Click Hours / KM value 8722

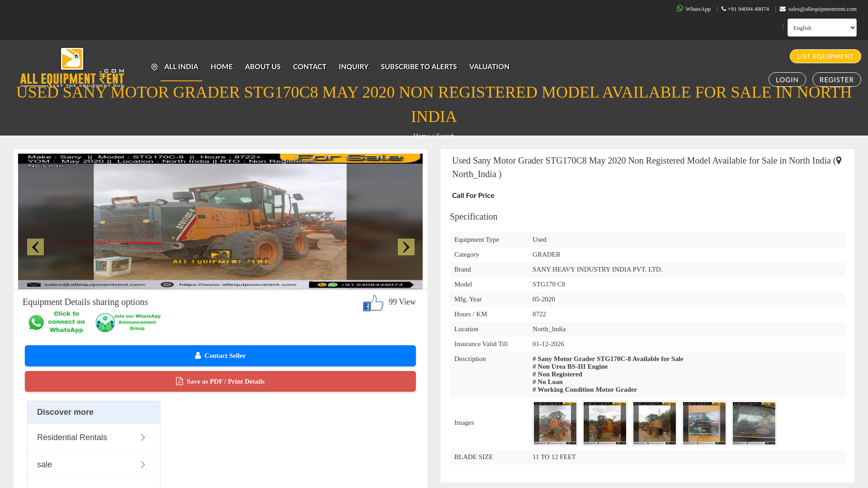539,314
